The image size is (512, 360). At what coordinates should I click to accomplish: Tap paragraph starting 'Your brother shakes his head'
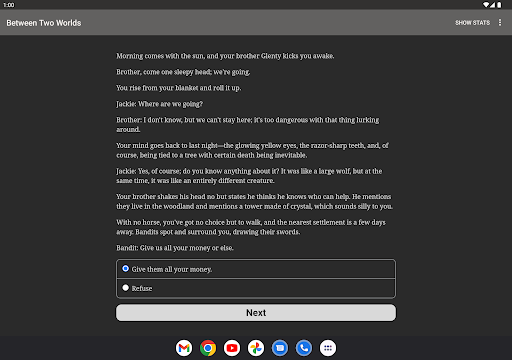[254, 201]
